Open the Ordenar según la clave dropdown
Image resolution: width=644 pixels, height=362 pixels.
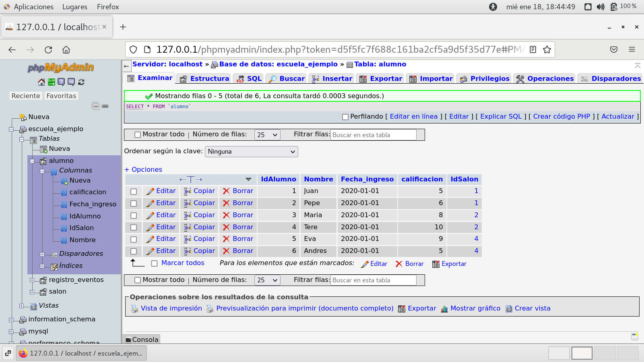(252, 152)
